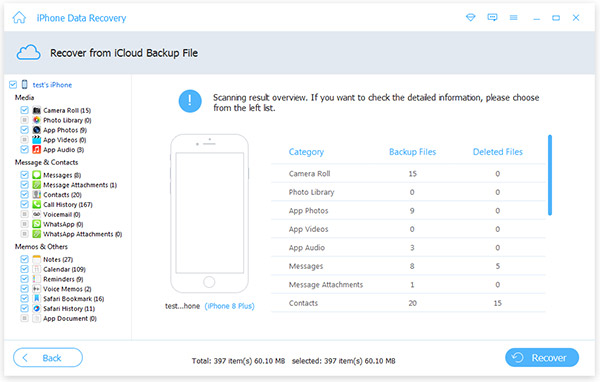Click the Deleted Files column header

point(497,152)
